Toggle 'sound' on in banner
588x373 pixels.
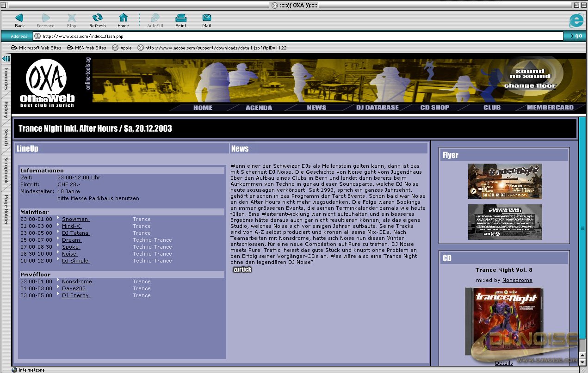click(x=530, y=71)
